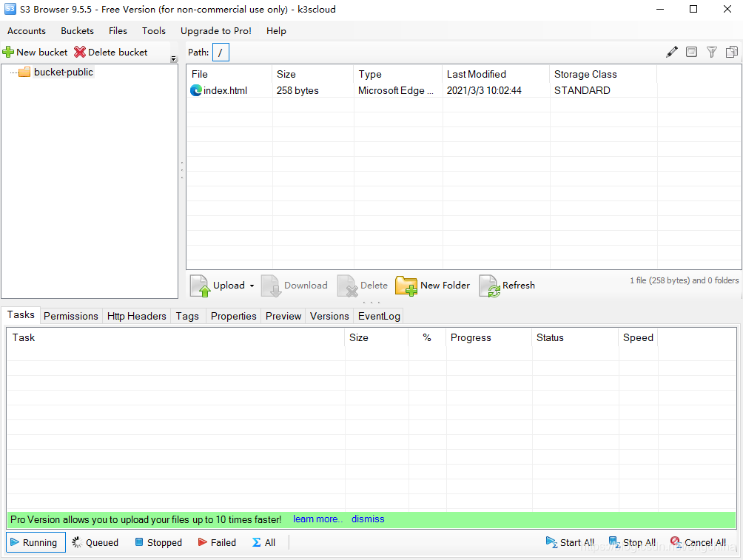Switch to the Tasks tab
Image resolution: width=743 pixels, height=560 pixels.
pyautogui.click(x=21, y=314)
